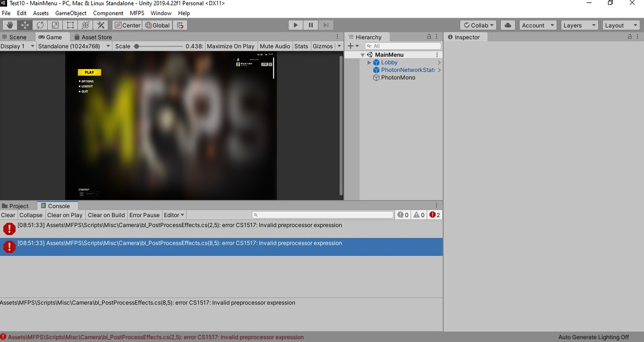Toggle Collapse in Console
Image resolution: width=644 pixels, height=342 pixels.
[31, 215]
